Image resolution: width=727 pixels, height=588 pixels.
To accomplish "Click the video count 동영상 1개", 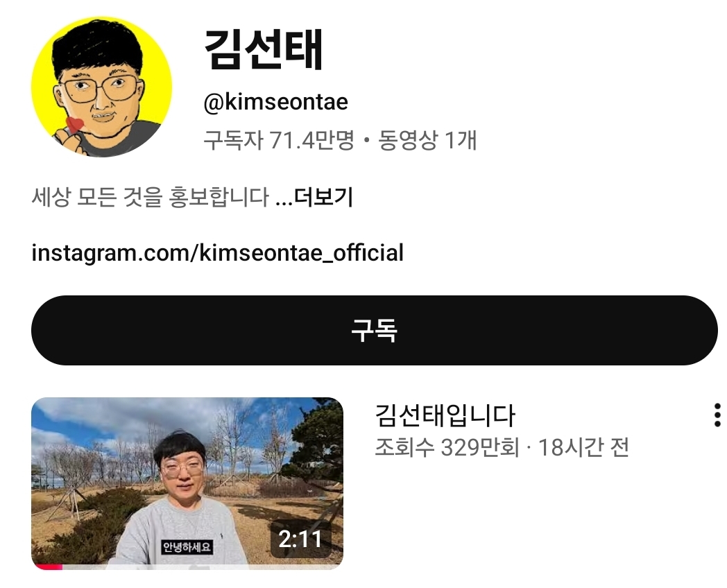I will point(427,140).
